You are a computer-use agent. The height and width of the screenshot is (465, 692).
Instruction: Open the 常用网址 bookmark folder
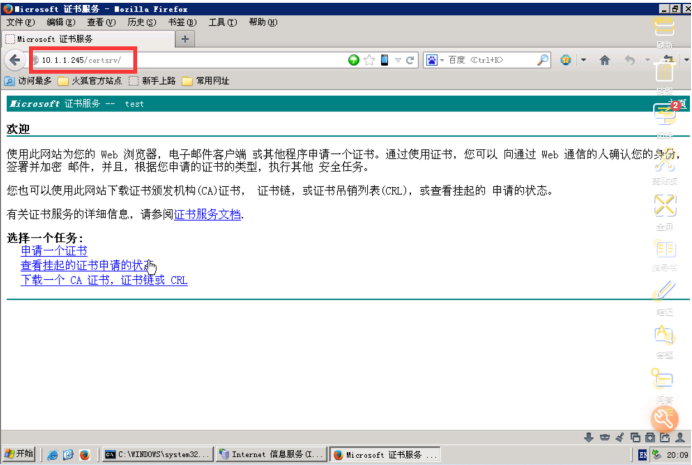click(206, 81)
